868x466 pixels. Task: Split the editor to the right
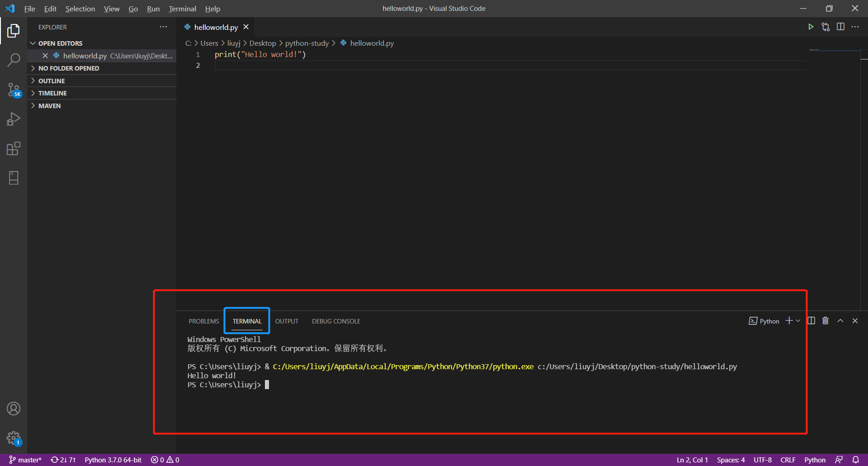coord(840,27)
